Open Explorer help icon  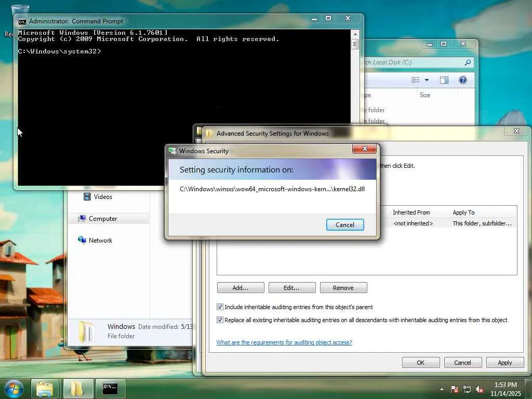click(462, 79)
